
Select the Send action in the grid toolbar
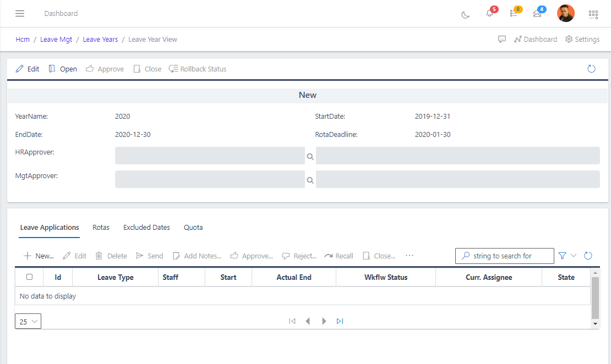(149, 256)
